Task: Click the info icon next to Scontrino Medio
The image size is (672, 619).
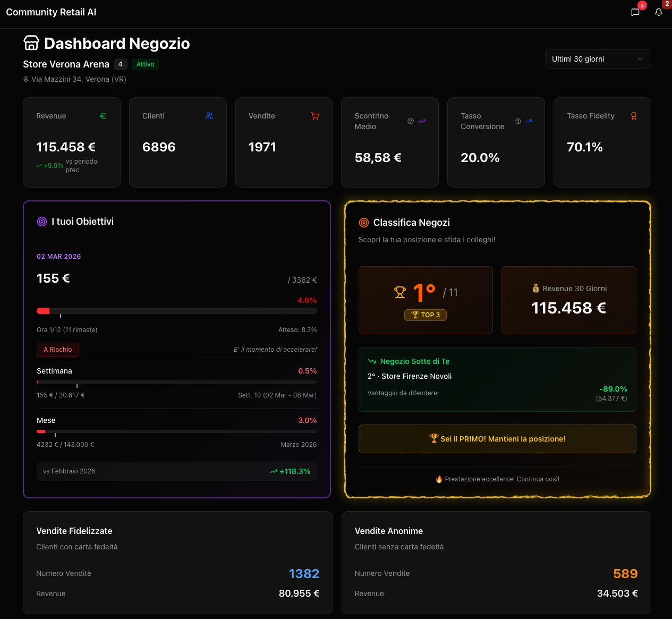Action: (410, 121)
